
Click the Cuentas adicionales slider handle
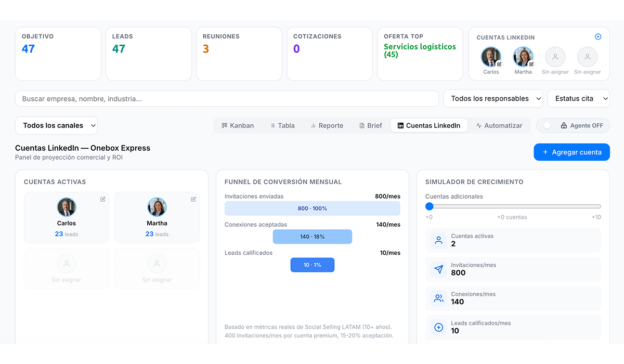pos(430,206)
